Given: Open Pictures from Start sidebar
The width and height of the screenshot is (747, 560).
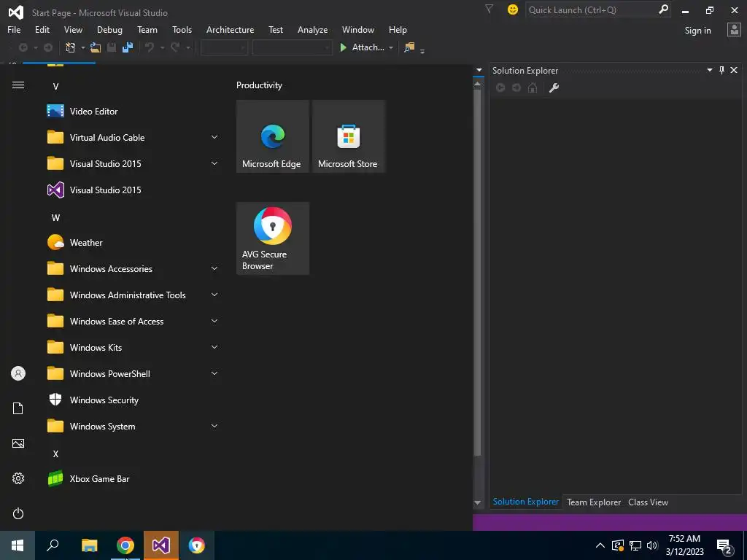Looking at the screenshot, I should 18,443.
